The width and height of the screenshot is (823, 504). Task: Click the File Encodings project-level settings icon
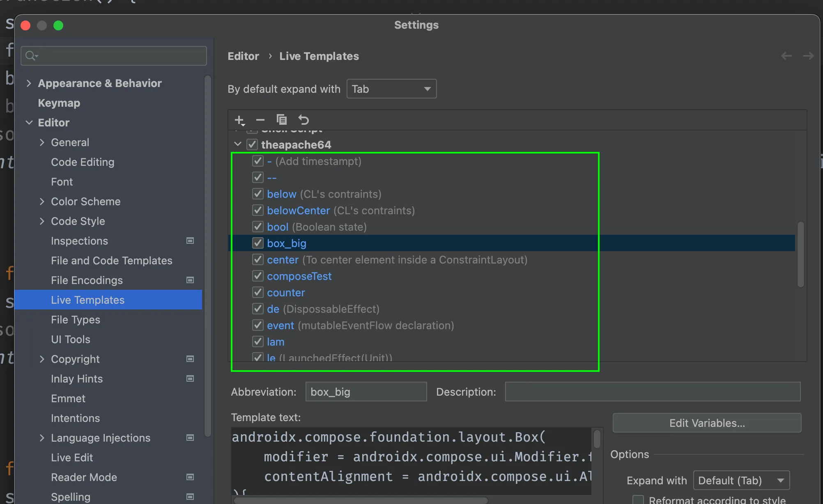click(x=190, y=280)
